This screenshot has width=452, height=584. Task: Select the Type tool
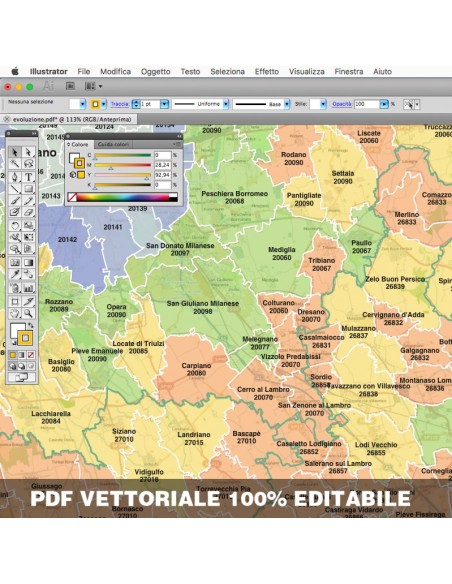(x=29, y=177)
